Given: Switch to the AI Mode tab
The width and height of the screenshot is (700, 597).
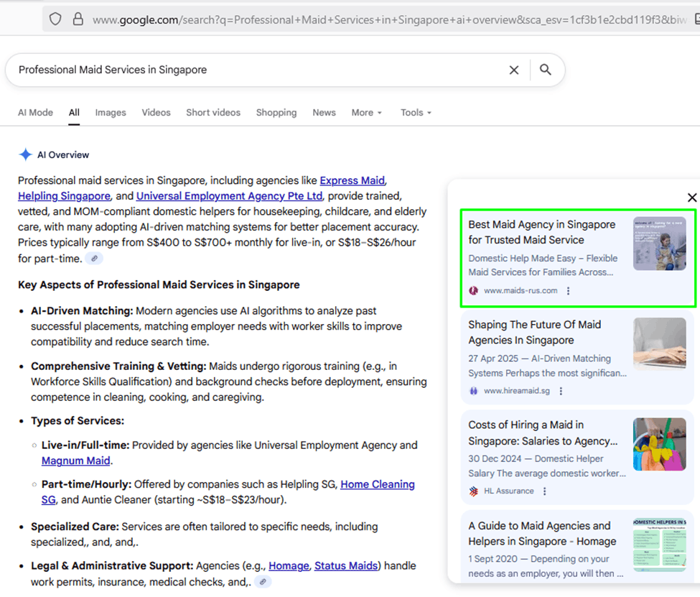Looking at the screenshot, I should point(35,113).
